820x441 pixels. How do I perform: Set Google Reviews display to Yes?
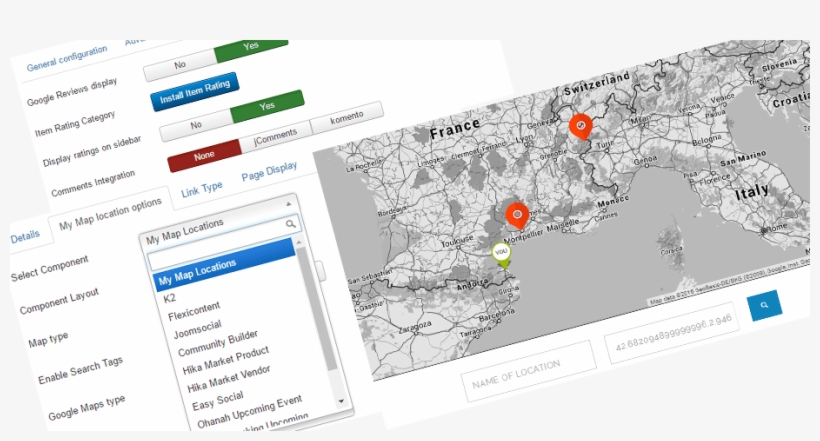pos(250,47)
